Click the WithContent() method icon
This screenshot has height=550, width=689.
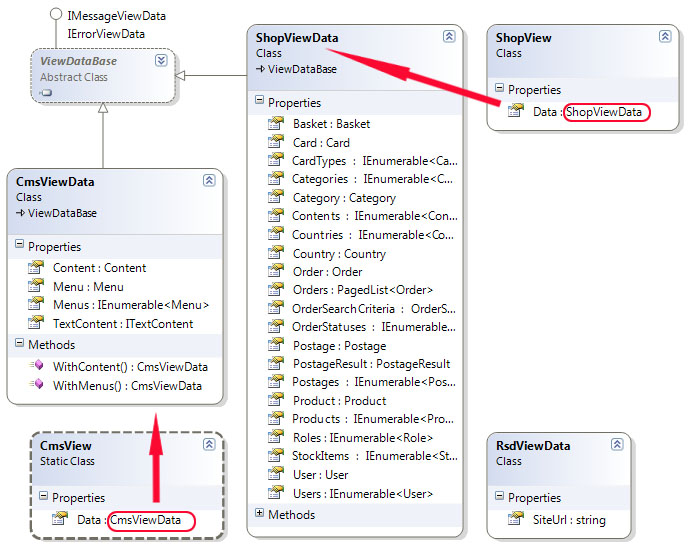click(37, 367)
